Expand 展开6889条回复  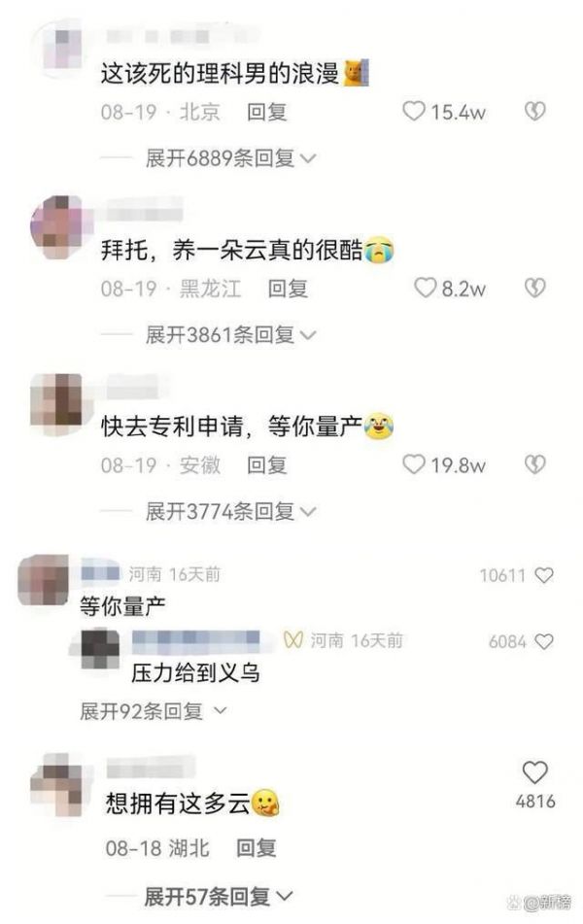pos(230,158)
